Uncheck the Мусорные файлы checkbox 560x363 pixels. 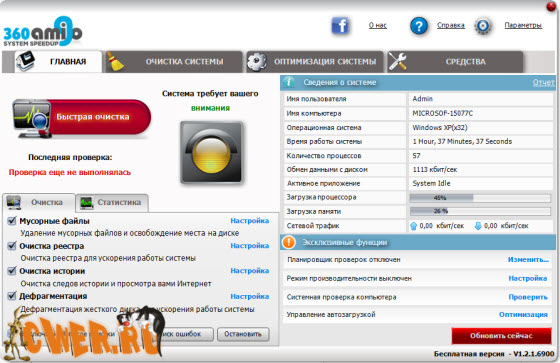12,221
